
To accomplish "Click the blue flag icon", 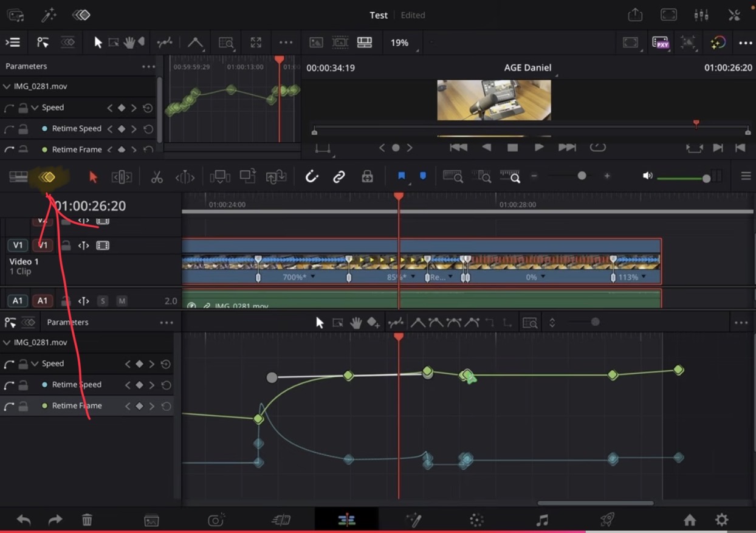I will coord(401,176).
